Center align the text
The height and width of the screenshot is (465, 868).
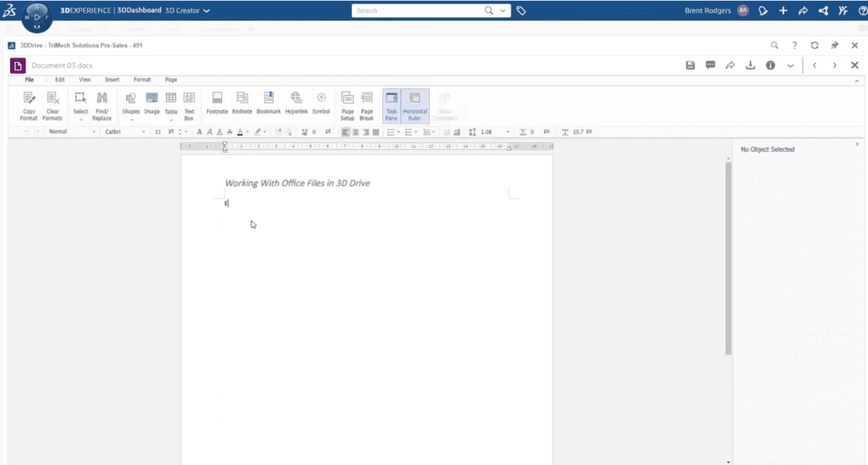point(355,132)
